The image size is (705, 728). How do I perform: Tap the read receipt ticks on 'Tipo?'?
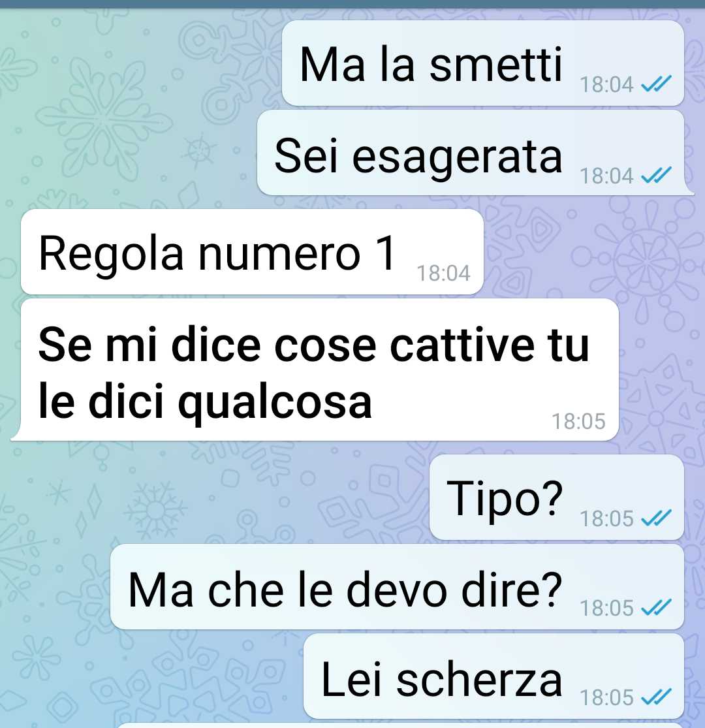point(656,518)
